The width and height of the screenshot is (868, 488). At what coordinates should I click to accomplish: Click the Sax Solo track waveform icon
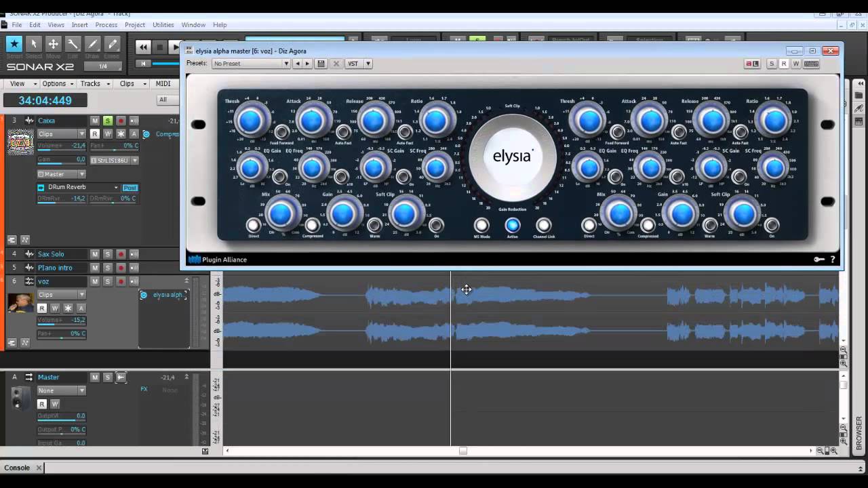coord(29,254)
